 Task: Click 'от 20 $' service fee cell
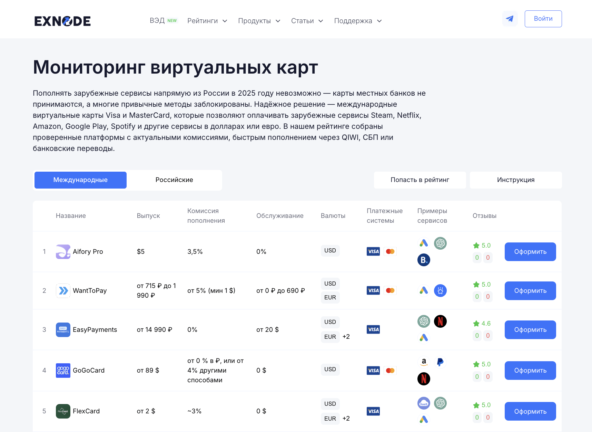267,330
